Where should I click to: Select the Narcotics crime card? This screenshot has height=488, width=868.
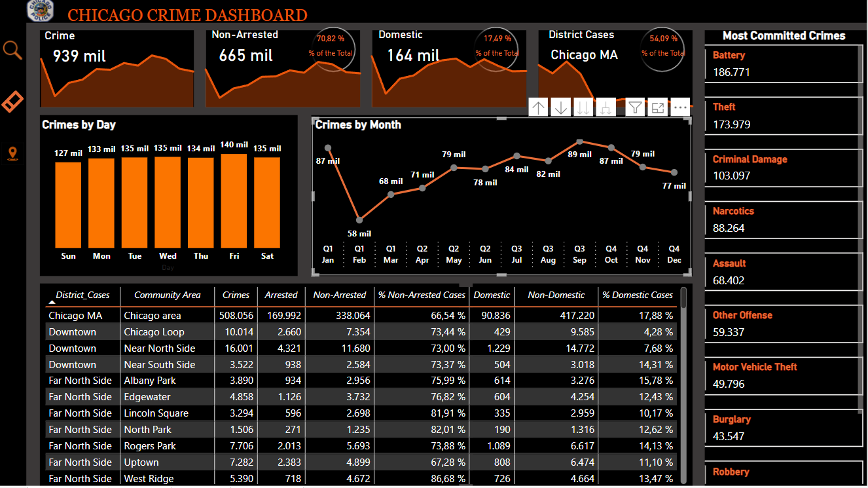(783, 219)
